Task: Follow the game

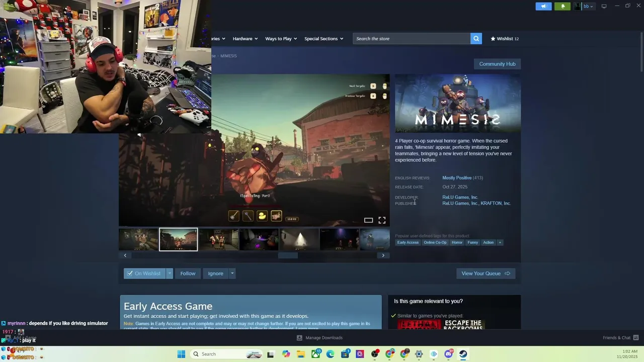Action: coord(188,274)
